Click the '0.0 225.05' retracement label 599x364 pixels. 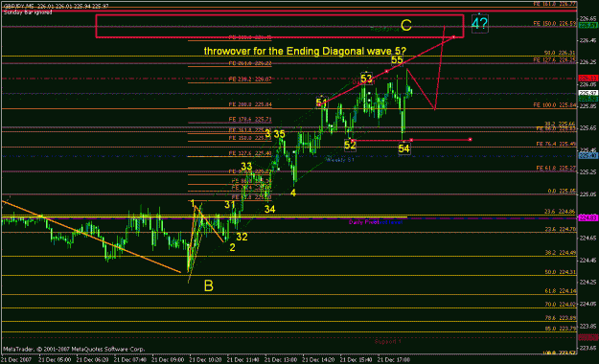click(x=562, y=191)
